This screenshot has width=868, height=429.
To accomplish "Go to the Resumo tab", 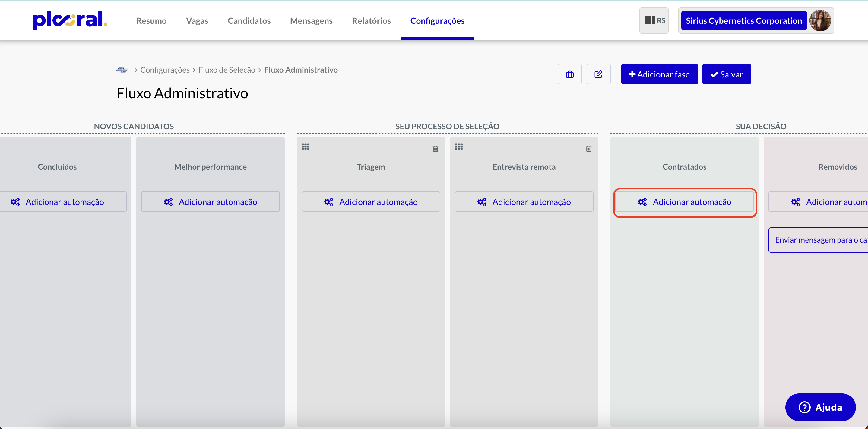I will [x=151, y=20].
